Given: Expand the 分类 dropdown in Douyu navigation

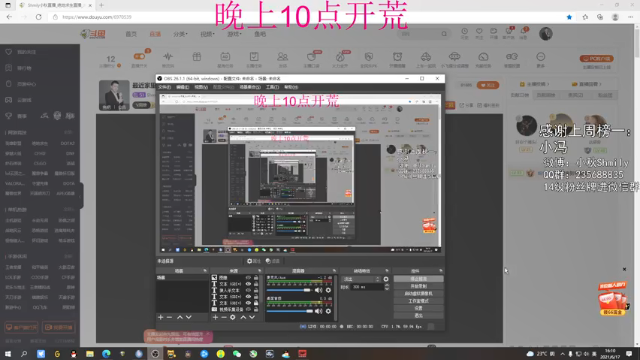Looking at the screenshot, I should 180,34.
